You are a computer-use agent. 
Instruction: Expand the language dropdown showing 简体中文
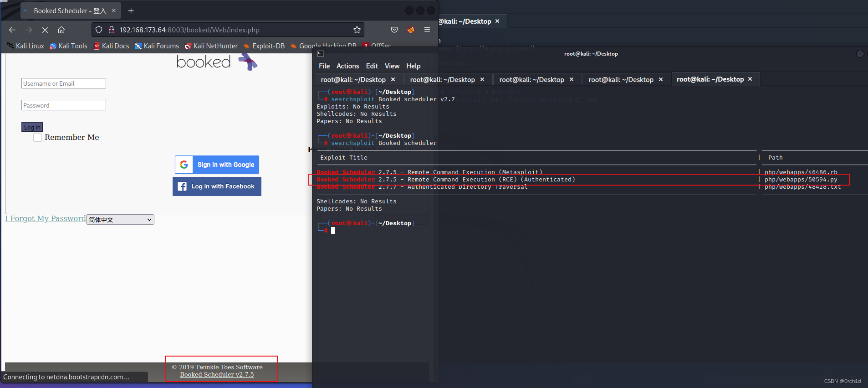click(x=120, y=220)
